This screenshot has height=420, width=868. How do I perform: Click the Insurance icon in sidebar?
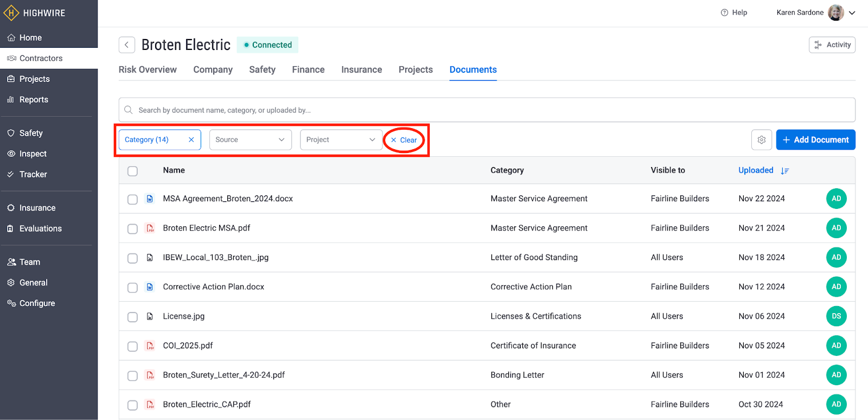11,208
